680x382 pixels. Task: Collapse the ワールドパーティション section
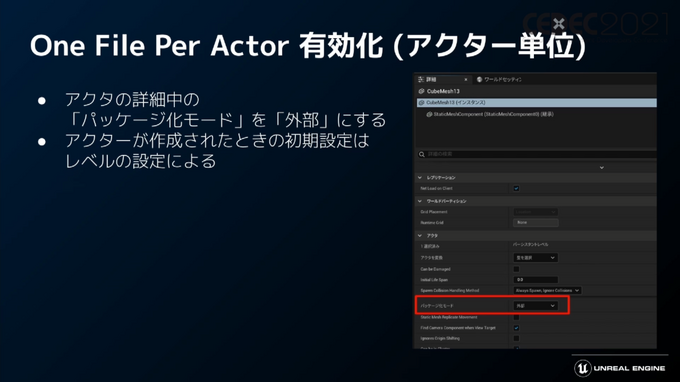[x=420, y=201]
